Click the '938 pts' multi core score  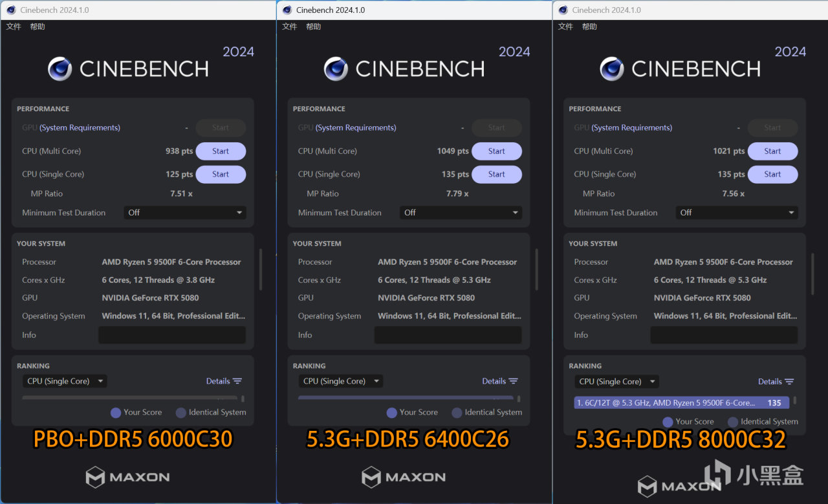tap(179, 151)
